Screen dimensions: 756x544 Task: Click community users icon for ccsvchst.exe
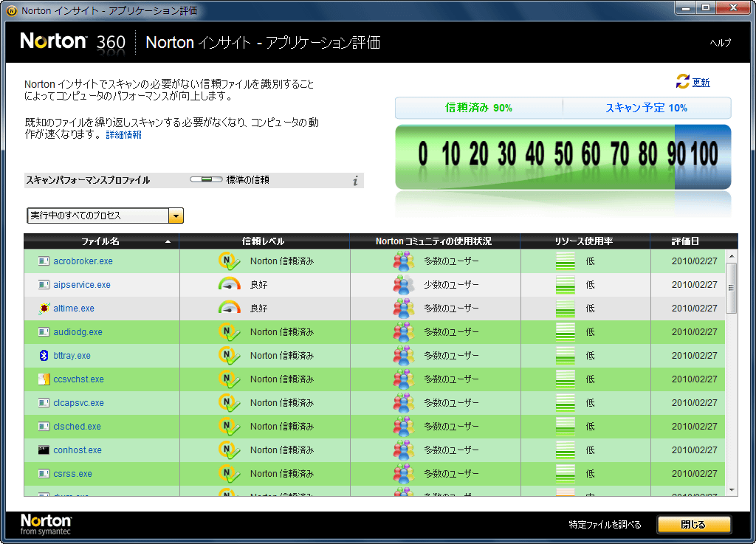click(404, 379)
